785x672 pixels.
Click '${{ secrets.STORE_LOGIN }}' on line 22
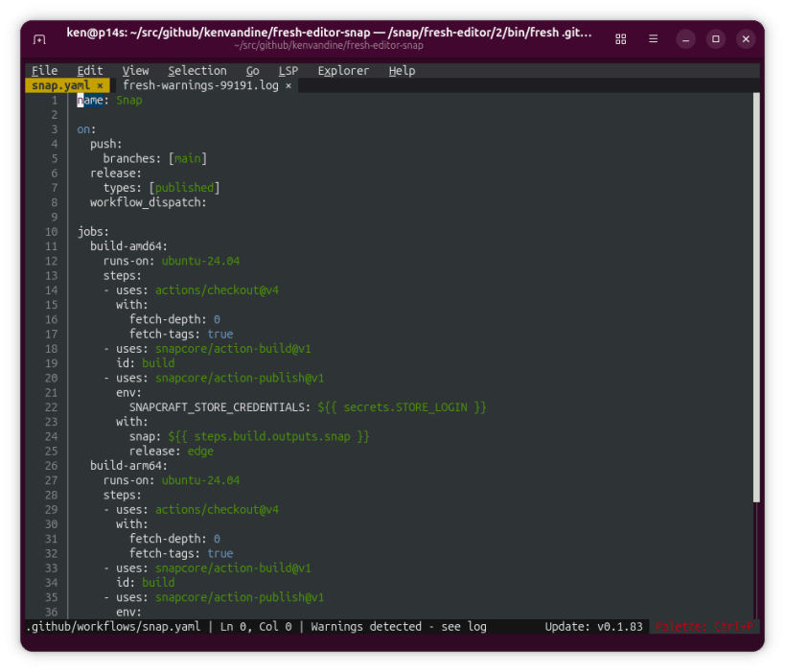click(402, 407)
